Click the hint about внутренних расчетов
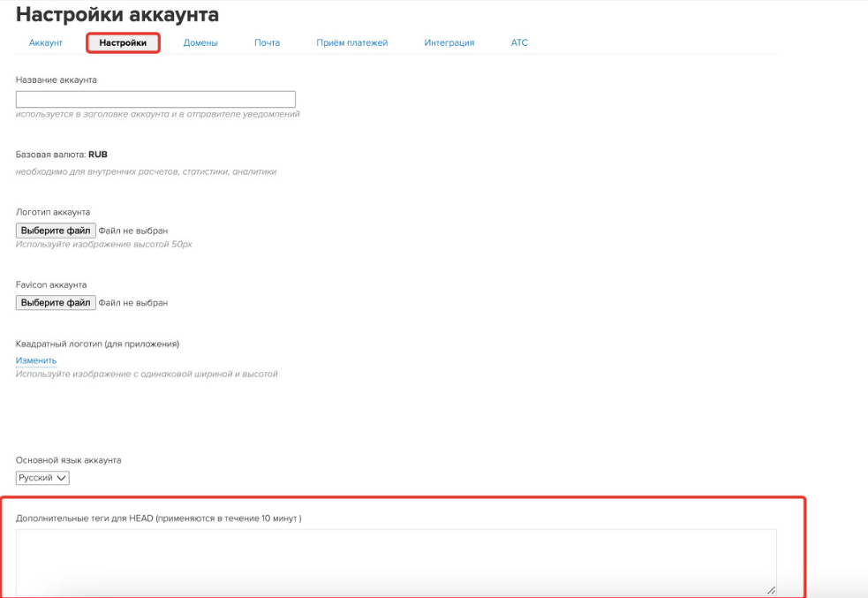 point(147,171)
